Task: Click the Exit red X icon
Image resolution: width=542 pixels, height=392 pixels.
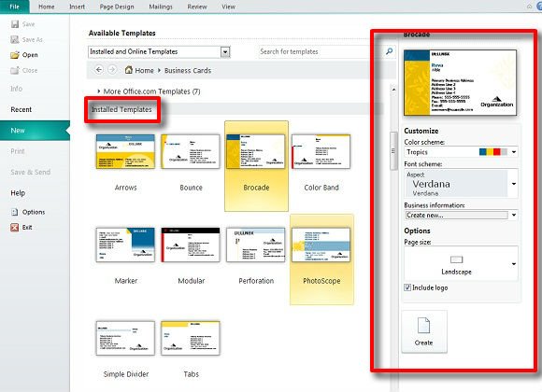Action: click(x=15, y=227)
